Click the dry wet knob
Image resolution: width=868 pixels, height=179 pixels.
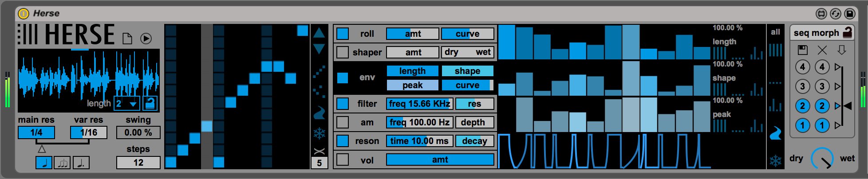click(822, 159)
